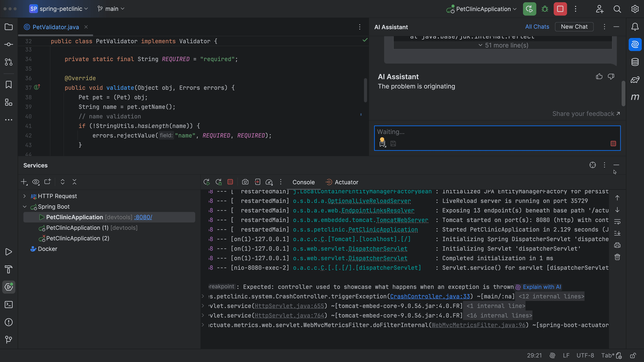Take a thread dump with the camera icon
This screenshot has height=362, width=644.
pos(245,182)
